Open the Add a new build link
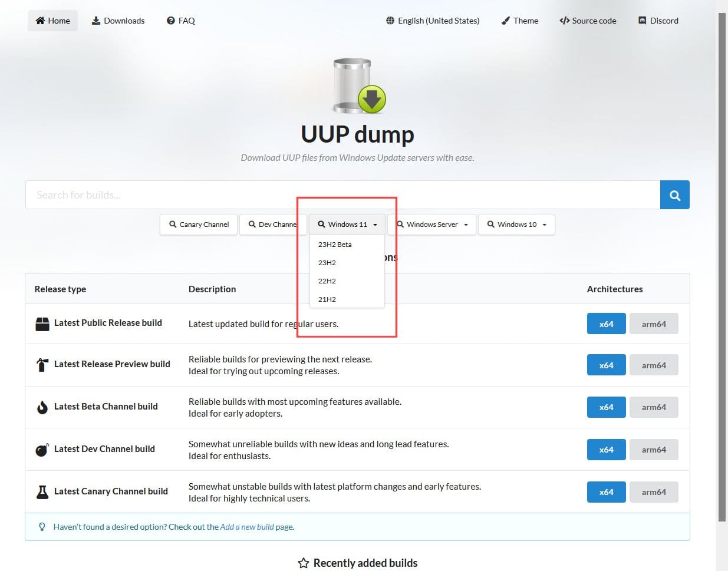This screenshot has width=728, height=571. (x=247, y=527)
